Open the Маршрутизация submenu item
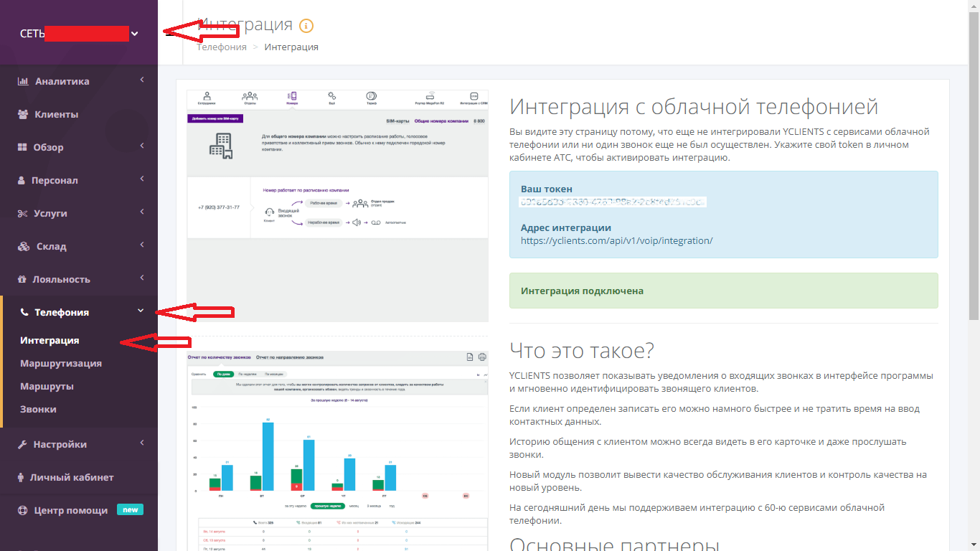 [61, 363]
